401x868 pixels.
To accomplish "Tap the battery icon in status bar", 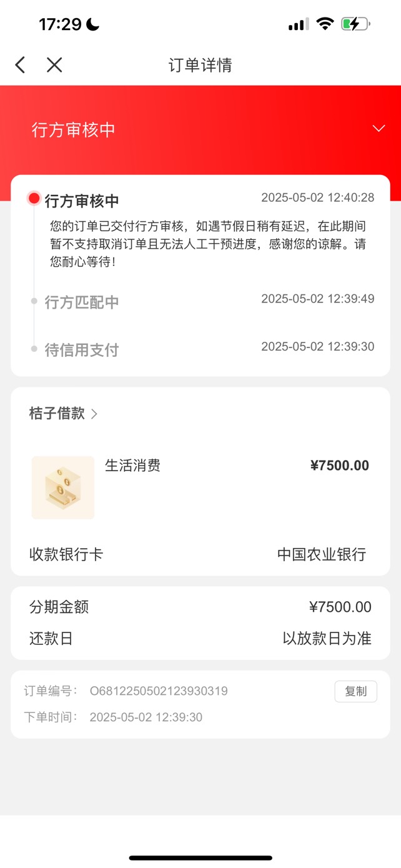I will tap(356, 24).
